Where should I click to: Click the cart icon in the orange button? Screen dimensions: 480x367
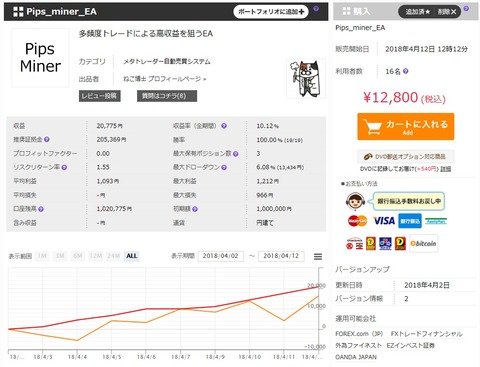point(373,127)
